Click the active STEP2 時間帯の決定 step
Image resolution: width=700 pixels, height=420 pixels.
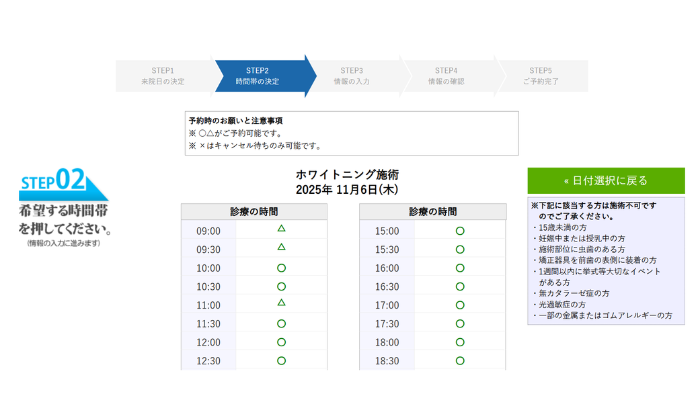coord(258,76)
